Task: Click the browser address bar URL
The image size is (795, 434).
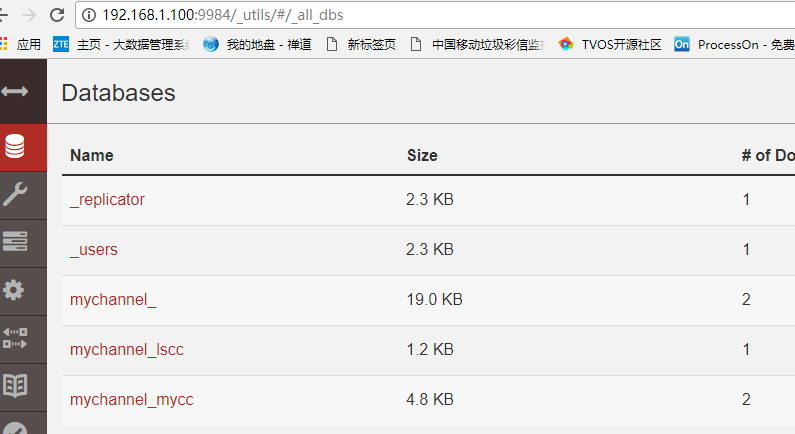Action: pyautogui.click(x=223, y=15)
